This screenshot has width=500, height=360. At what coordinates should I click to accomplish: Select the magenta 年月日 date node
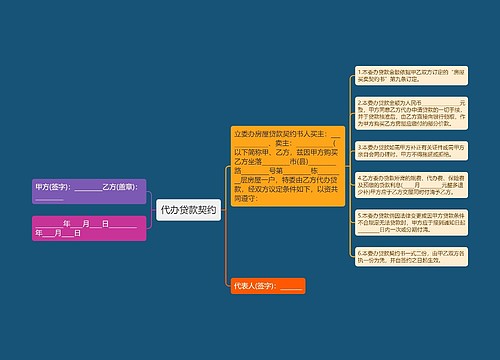tap(89, 228)
